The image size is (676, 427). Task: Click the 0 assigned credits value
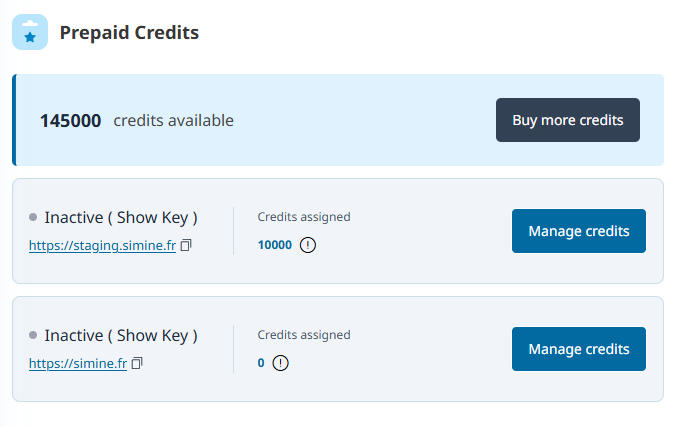(x=261, y=363)
